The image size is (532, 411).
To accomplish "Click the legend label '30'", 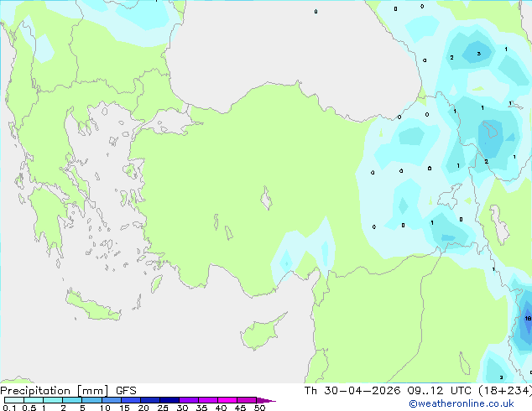I will [x=182, y=408].
